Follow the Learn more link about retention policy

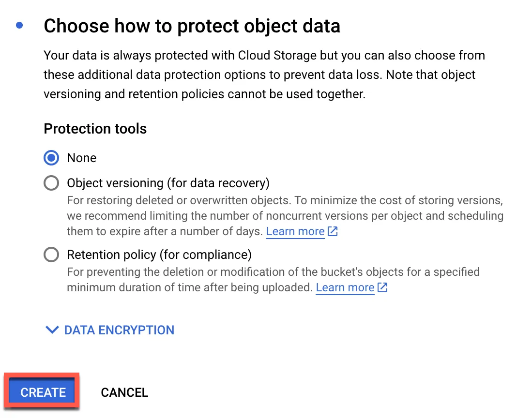pos(345,287)
